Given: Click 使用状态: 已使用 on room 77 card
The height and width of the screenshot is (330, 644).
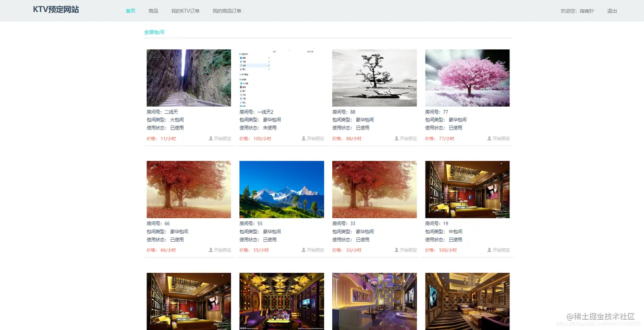Looking at the screenshot, I should coord(444,128).
